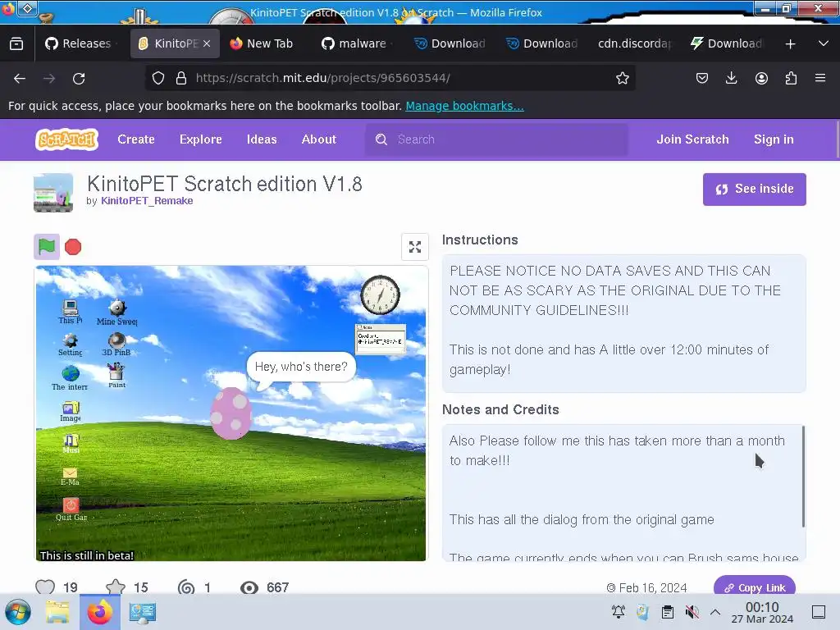Screen dimensions: 840x630
Task: Reload the current page
Action: (79, 78)
